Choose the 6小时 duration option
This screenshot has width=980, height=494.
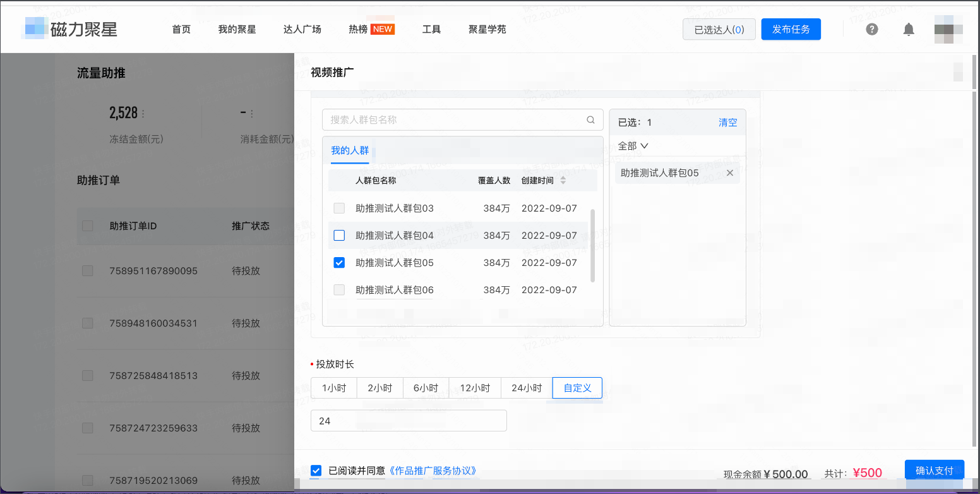426,388
